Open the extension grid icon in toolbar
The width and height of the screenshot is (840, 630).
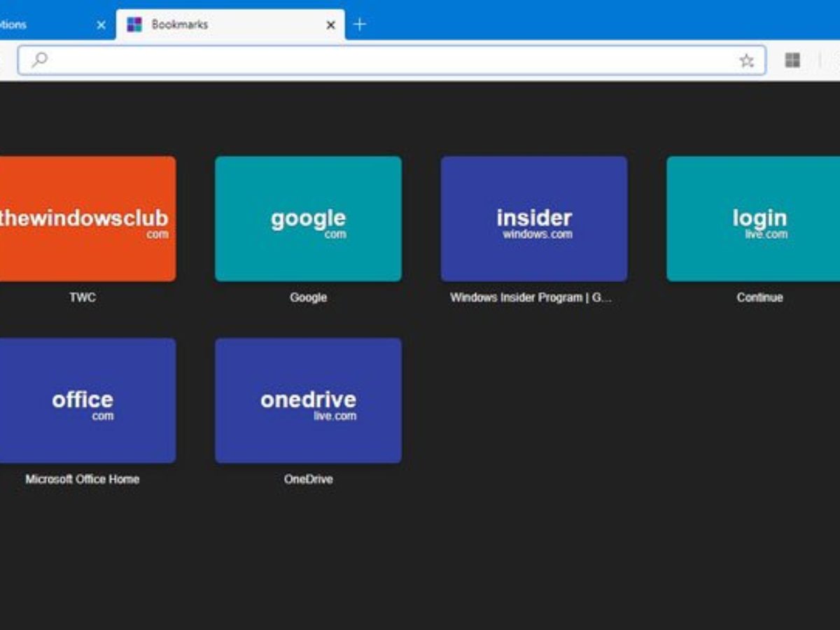click(792, 61)
